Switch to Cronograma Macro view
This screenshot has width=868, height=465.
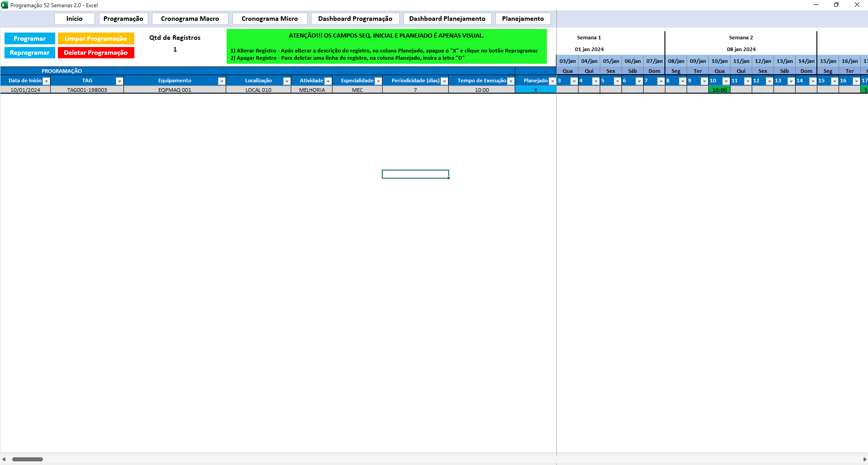(190, 19)
